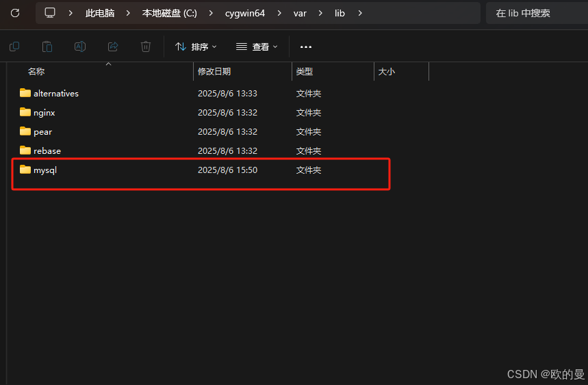This screenshot has width=588, height=385.
Task: Click the alternatives folder name
Action: point(56,93)
